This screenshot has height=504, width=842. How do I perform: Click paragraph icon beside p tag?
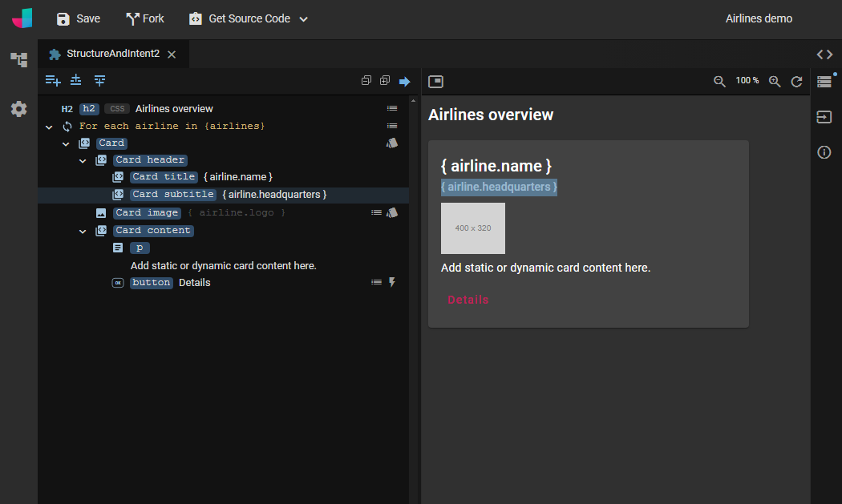tap(118, 248)
